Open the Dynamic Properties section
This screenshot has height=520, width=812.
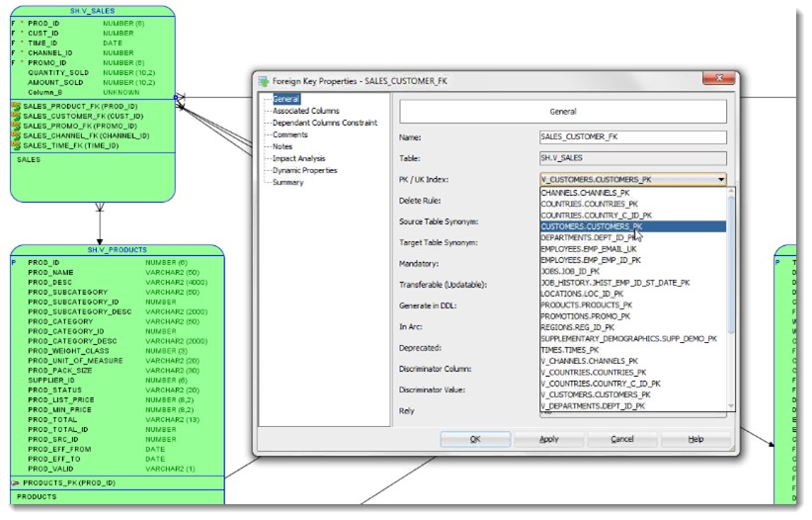[x=304, y=171]
